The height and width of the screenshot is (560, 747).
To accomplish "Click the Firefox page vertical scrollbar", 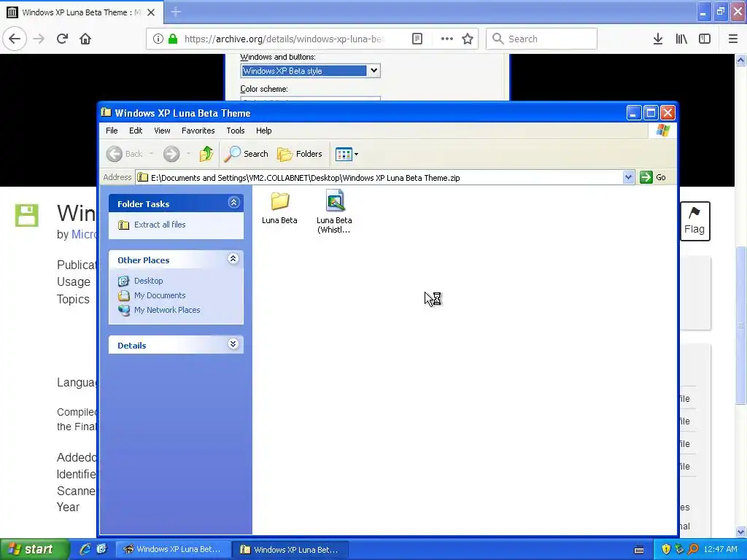I will point(741,325).
